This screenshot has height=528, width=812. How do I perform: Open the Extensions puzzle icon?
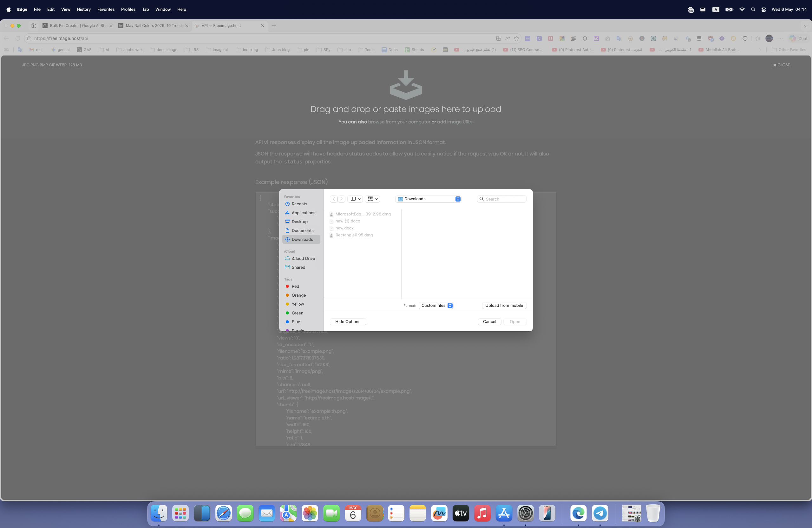pyautogui.click(x=745, y=38)
